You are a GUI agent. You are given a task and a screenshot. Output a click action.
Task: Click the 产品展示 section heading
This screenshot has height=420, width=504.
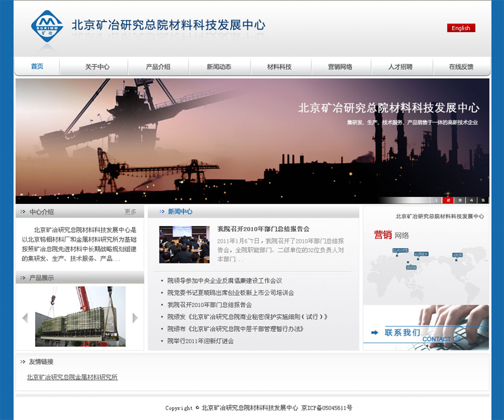point(42,278)
